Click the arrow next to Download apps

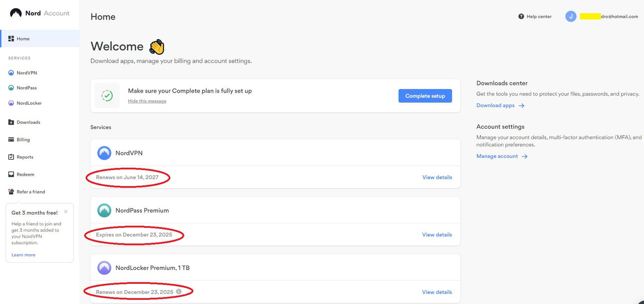(x=521, y=106)
